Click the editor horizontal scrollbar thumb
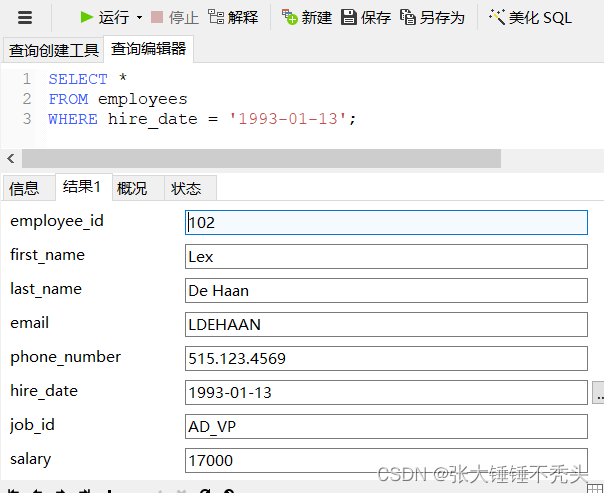Viewport: 604px width, 493px height. (x=261, y=158)
